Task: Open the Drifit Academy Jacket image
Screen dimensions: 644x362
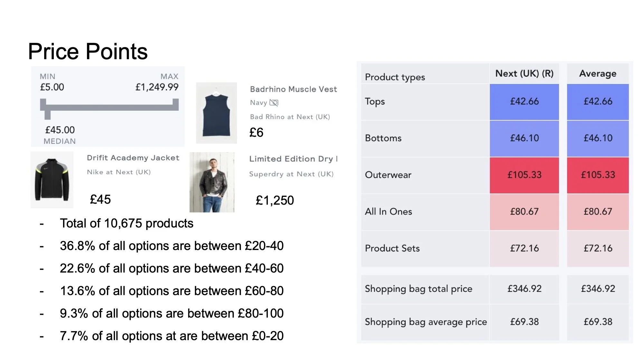Action: click(52, 180)
